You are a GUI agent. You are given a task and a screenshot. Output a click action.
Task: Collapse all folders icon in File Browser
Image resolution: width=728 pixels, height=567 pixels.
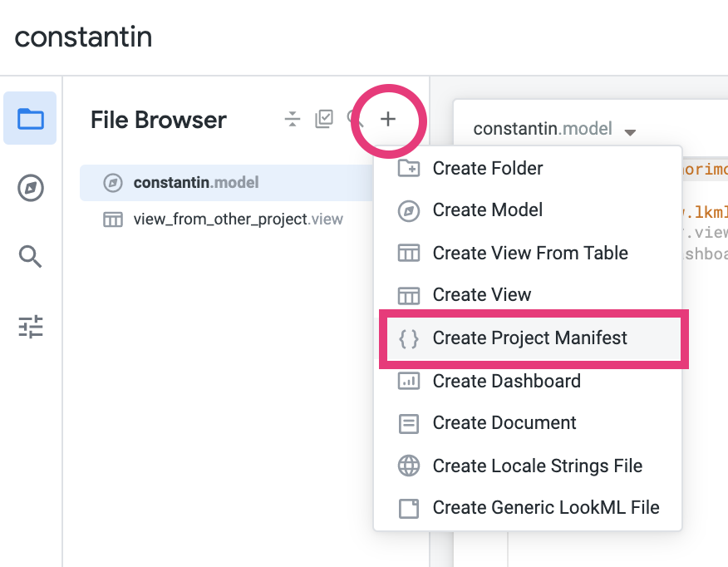(x=293, y=120)
